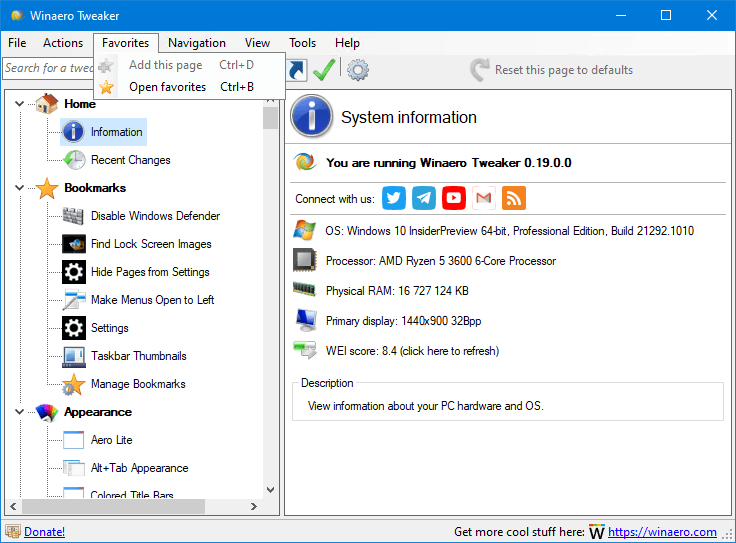Click the Hide Pages from Settings gear icon

pos(74,272)
